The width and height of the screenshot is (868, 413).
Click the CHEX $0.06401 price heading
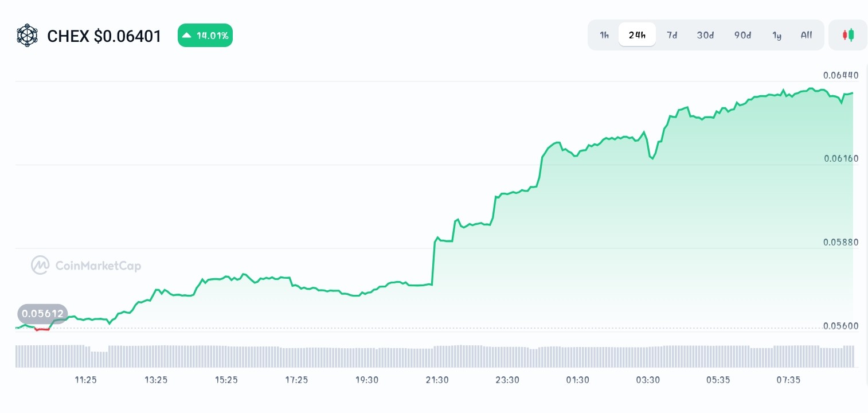104,36
